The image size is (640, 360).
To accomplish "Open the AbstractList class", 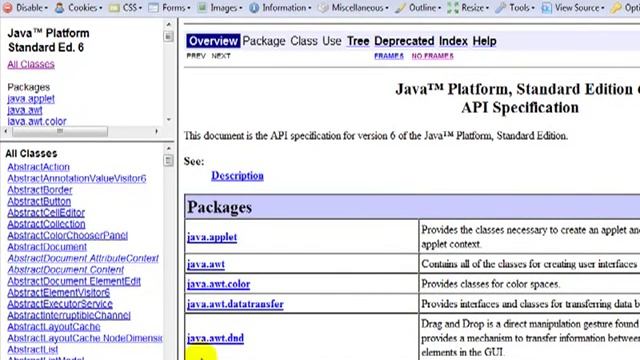I will (x=33, y=350).
